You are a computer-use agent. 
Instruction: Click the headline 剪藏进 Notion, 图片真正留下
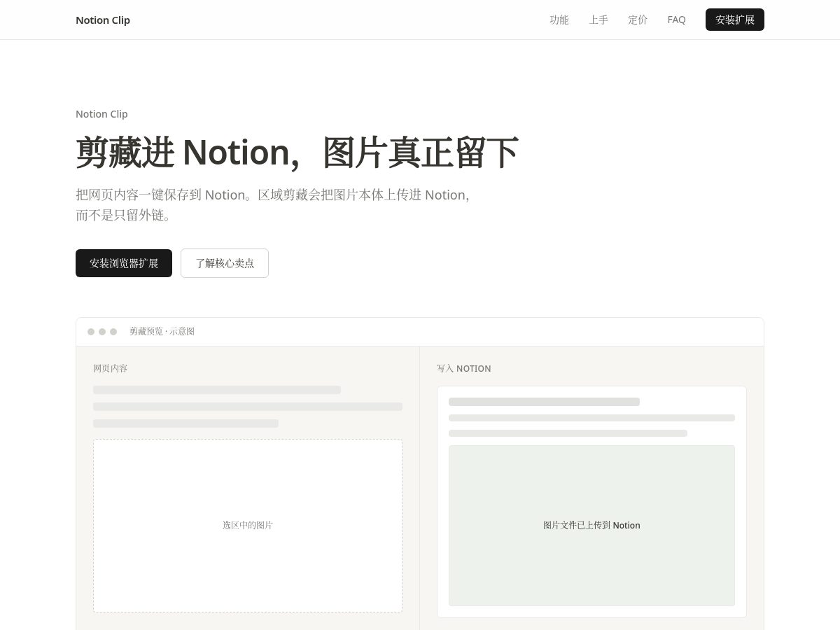(297, 153)
